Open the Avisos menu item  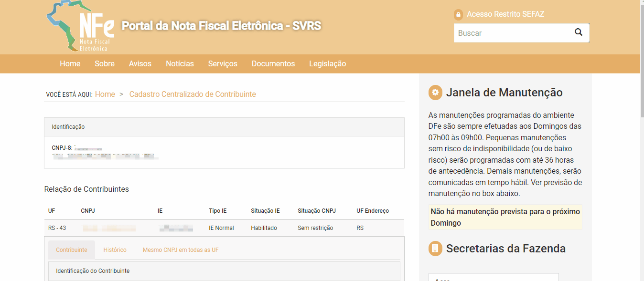[x=140, y=64]
